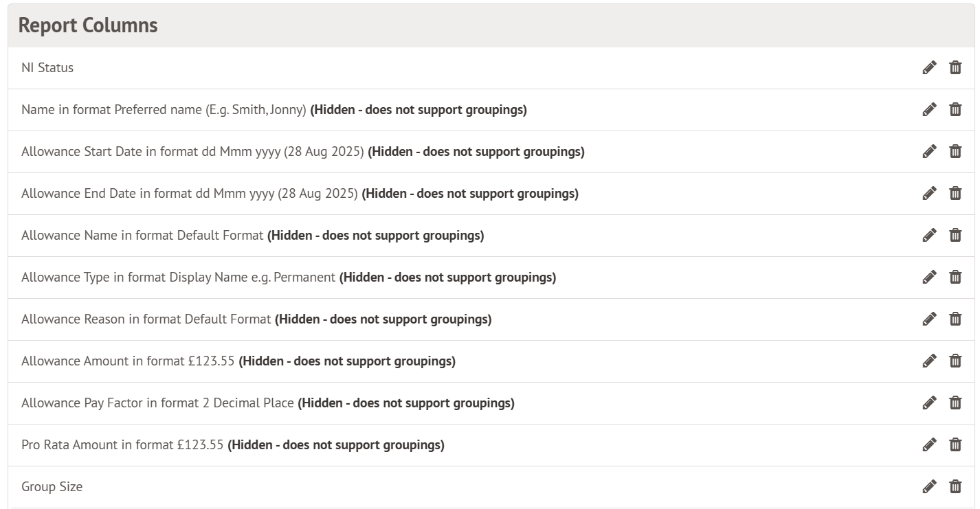Select the Group Size row label

coord(52,487)
